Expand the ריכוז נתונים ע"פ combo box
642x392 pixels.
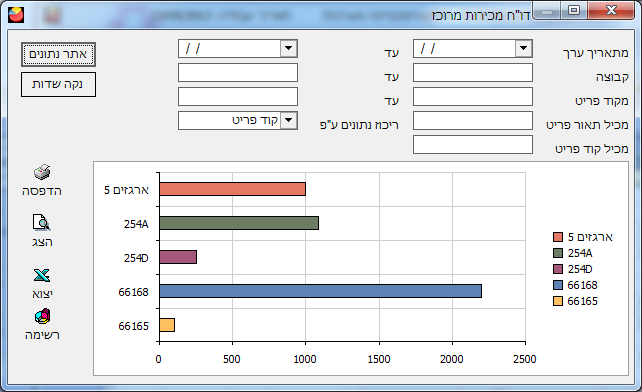tap(288, 120)
